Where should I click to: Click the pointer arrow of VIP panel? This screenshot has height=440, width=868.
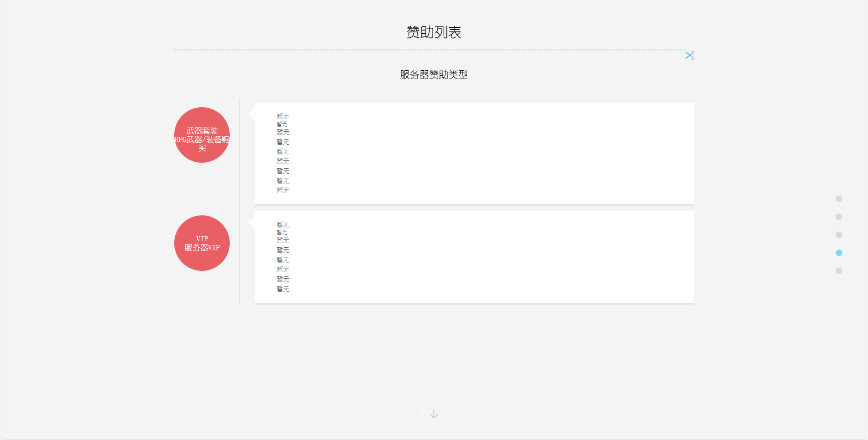[252, 222]
